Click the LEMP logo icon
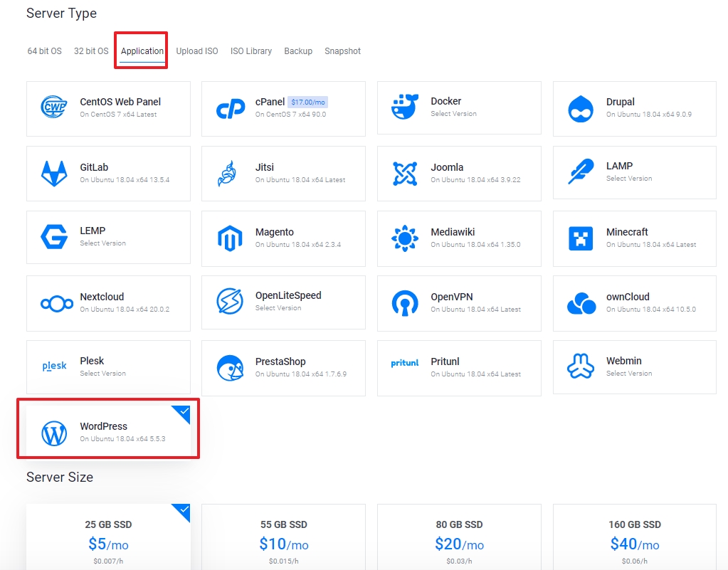 [54, 237]
